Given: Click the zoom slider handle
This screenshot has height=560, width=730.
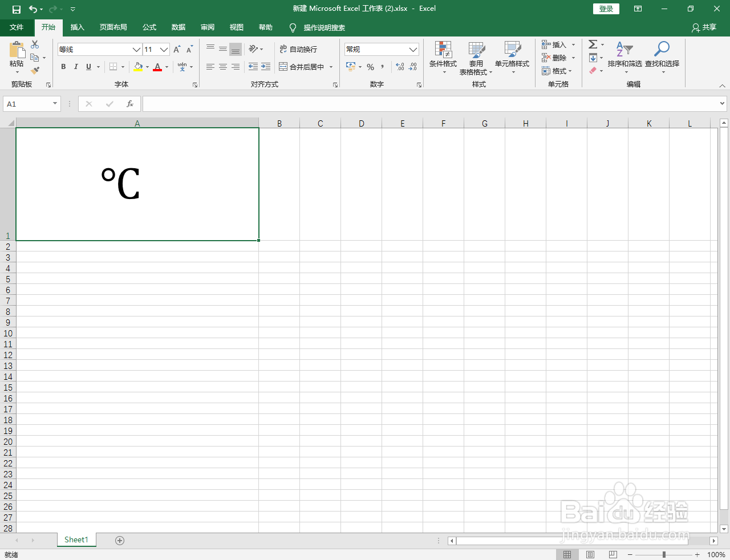Looking at the screenshot, I should [664, 555].
